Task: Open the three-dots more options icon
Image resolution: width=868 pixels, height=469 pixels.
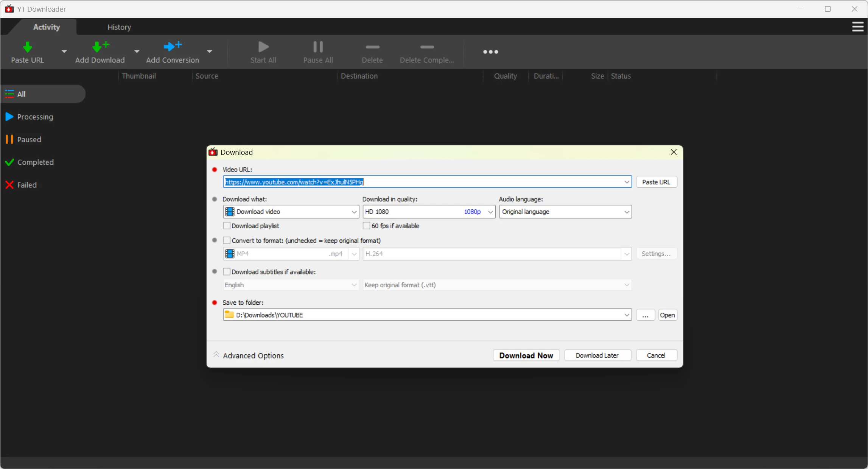Action: (490, 52)
